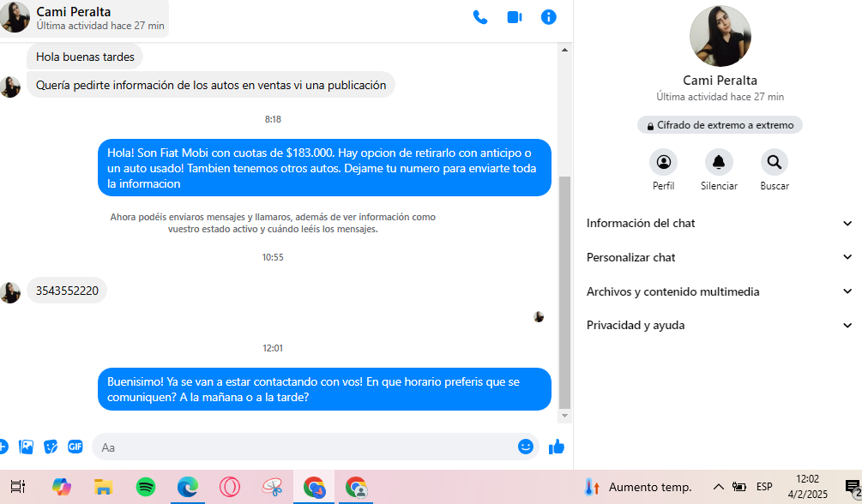
Task: Open Cami Peralta's Perfil button
Action: (664, 162)
